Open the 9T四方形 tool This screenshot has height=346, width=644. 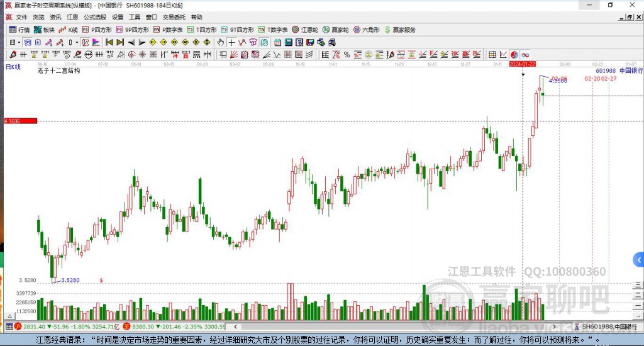[x=237, y=30]
